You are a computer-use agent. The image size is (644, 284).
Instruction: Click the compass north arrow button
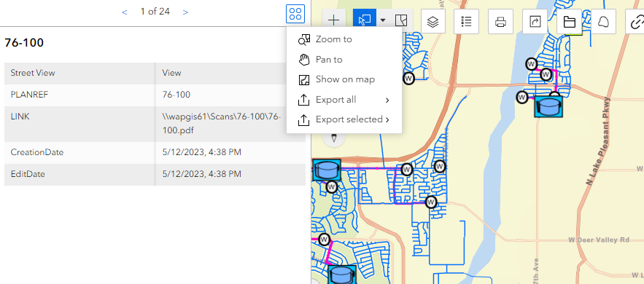click(x=334, y=138)
